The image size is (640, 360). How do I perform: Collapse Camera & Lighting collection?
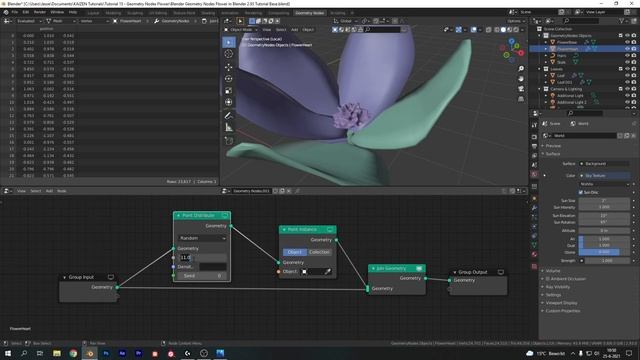point(540,89)
